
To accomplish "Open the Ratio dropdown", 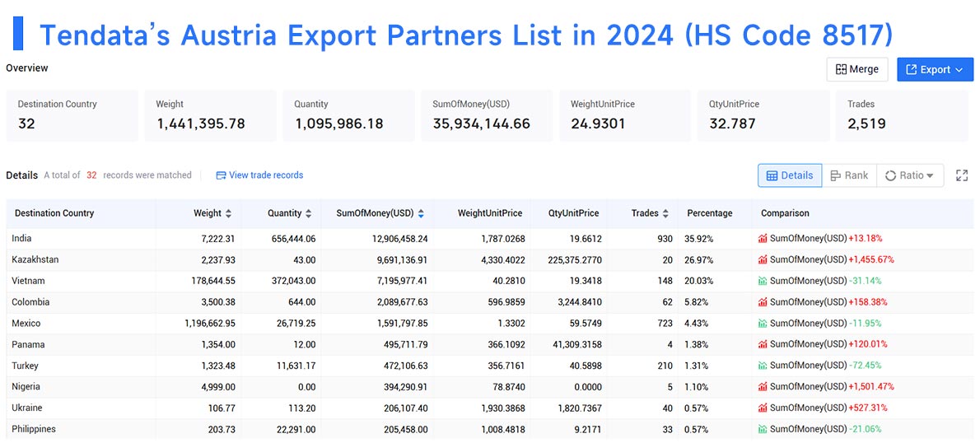I will coord(910,175).
